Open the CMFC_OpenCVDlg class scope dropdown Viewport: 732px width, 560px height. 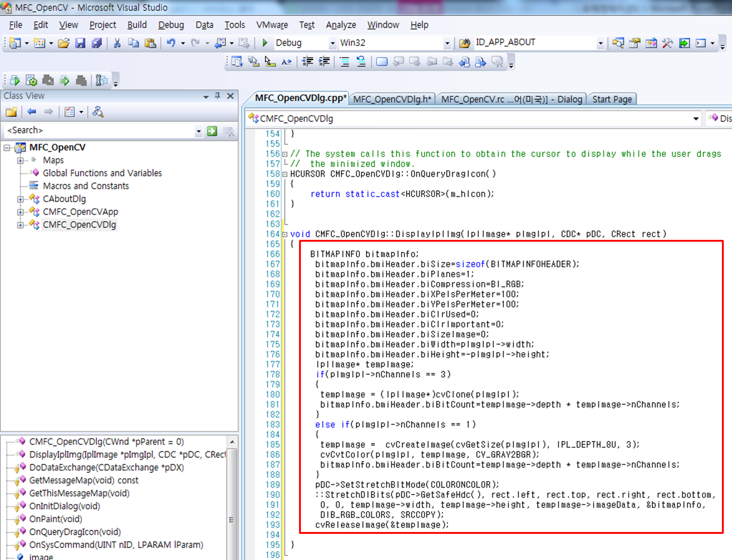[696, 119]
